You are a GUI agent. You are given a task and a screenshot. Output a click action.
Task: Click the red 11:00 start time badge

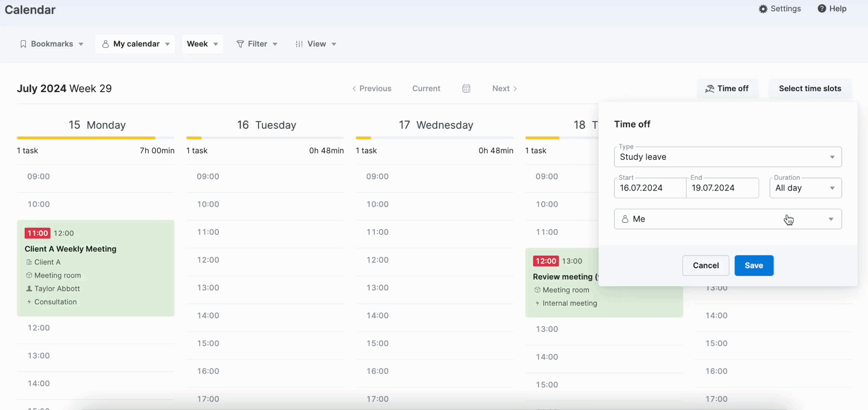click(38, 233)
